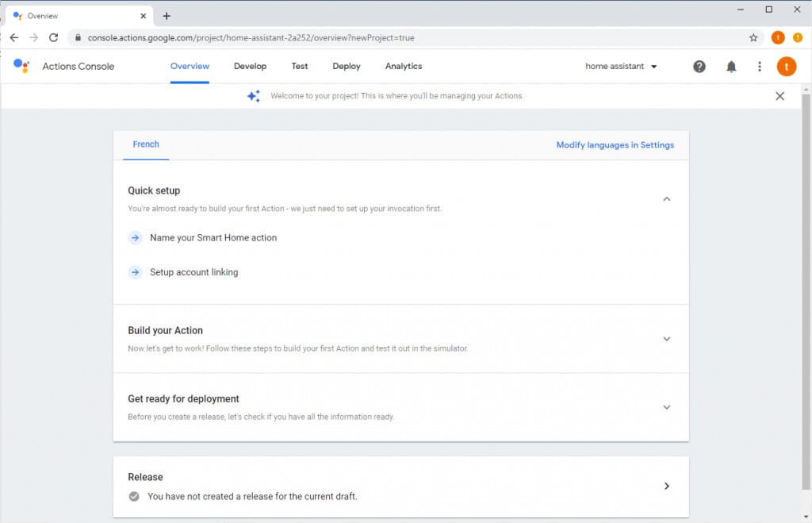Click the browser forward arrow
Image resolution: width=812 pixels, height=523 pixels.
pyautogui.click(x=33, y=37)
